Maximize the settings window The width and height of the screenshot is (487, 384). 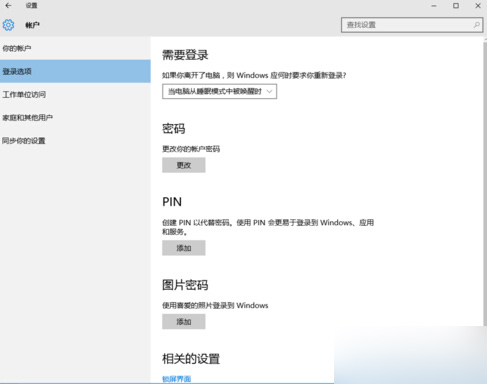(456, 6)
